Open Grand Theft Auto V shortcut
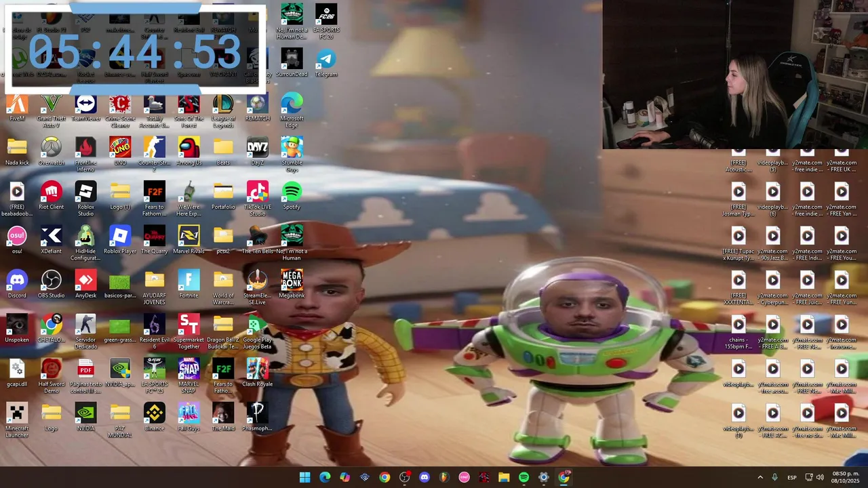868x488 pixels. [x=52, y=112]
